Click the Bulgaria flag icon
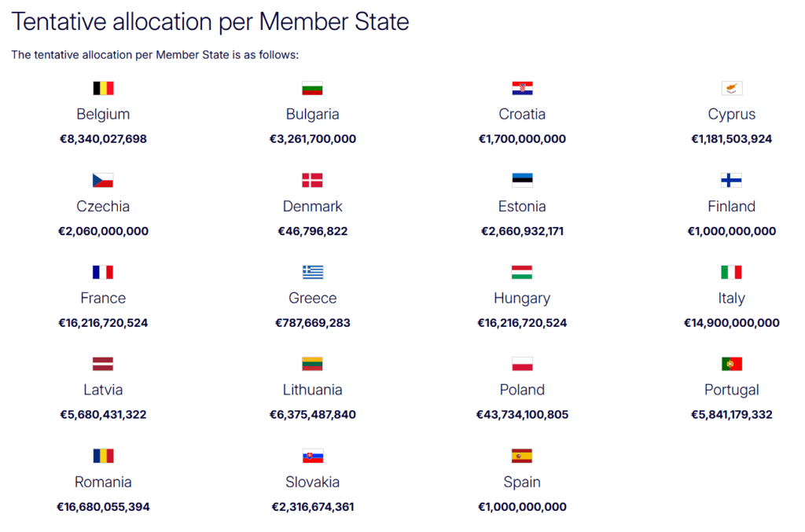The image size is (805, 532). click(312, 88)
